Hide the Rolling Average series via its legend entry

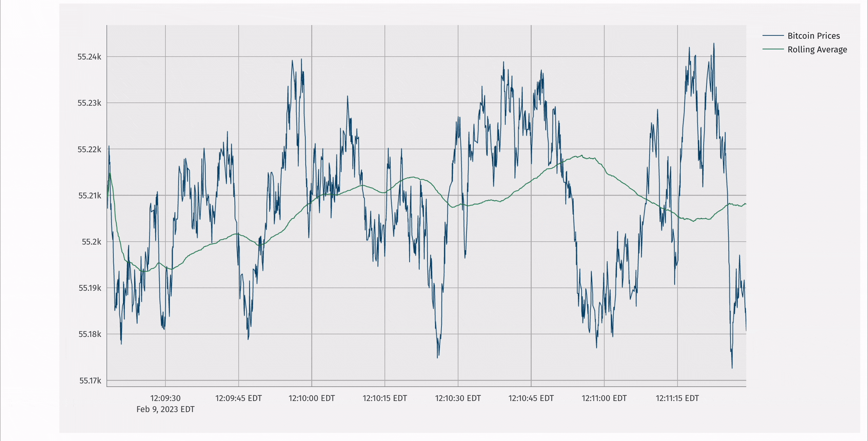tap(817, 49)
